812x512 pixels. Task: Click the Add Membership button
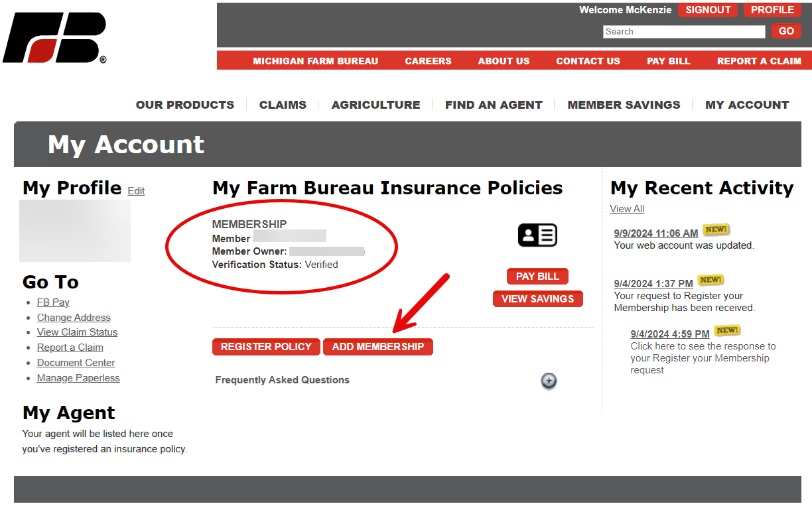377,347
